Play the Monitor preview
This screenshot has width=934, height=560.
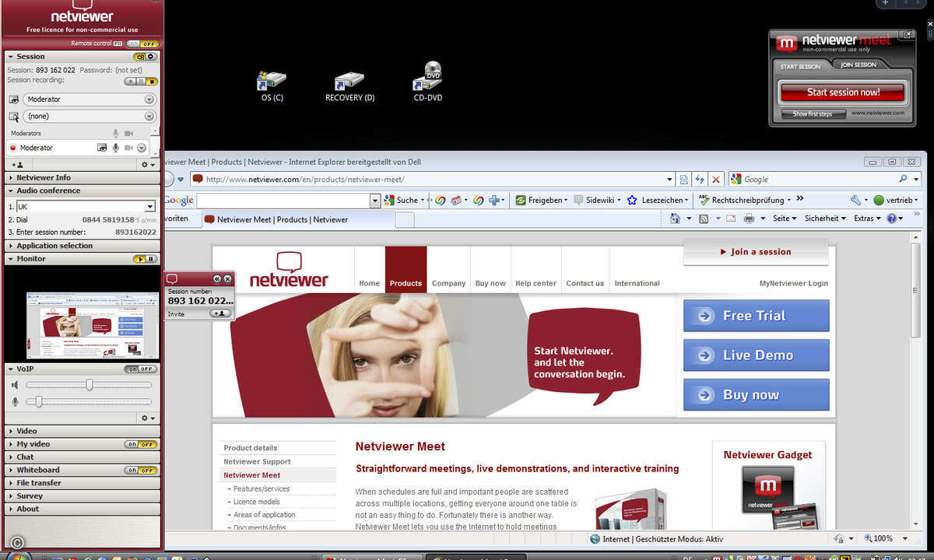coord(139,258)
